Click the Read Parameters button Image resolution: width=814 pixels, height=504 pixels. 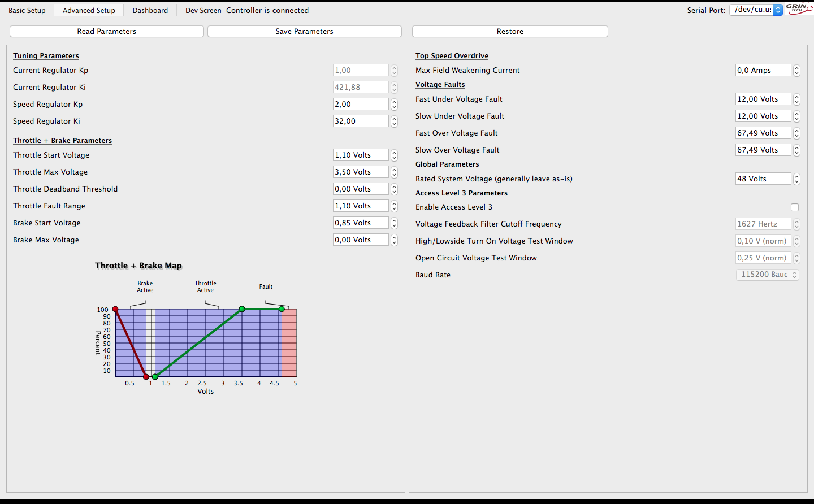click(107, 32)
